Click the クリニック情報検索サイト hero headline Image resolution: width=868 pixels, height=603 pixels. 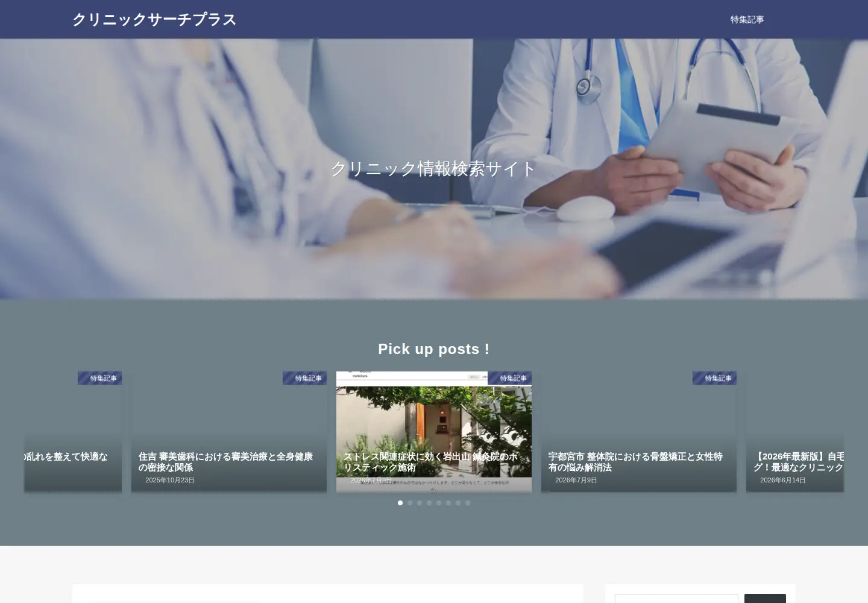tap(433, 169)
